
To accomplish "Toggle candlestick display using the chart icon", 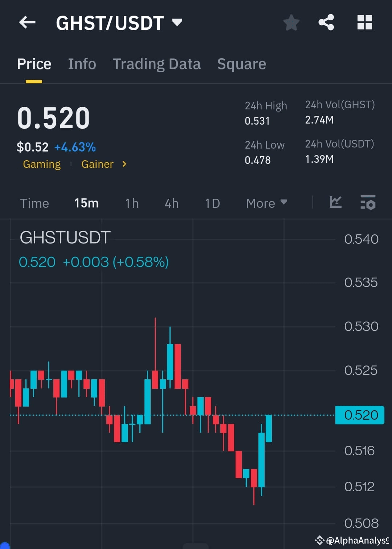I will pyautogui.click(x=335, y=203).
